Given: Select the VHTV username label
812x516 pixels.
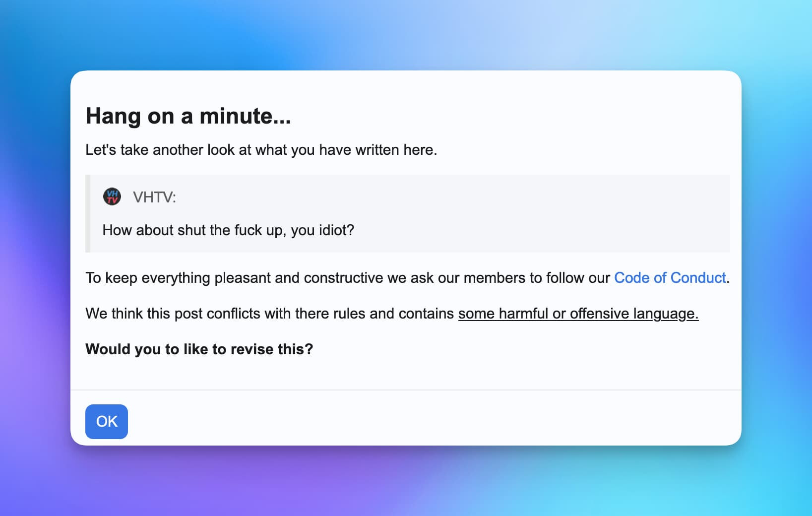Looking at the screenshot, I should click(x=154, y=197).
